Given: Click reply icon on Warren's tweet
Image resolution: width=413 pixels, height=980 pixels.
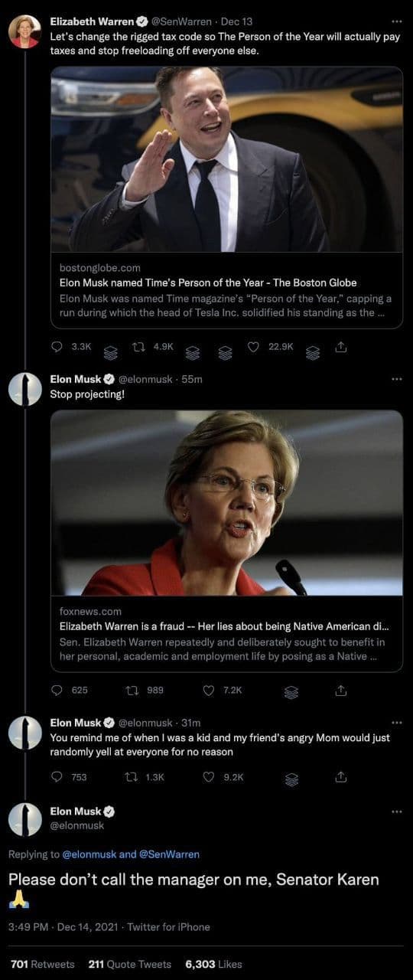Looking at the screenshot, I should coord(57,347).
